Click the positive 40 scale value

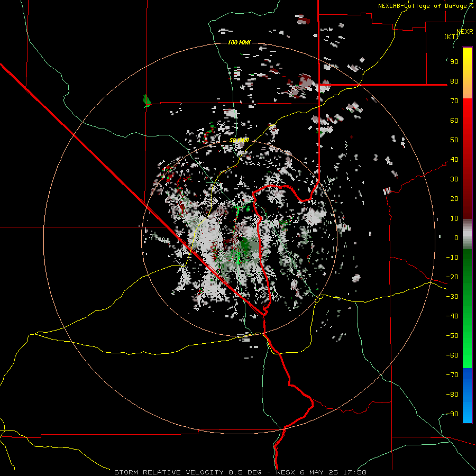(454, 159)
